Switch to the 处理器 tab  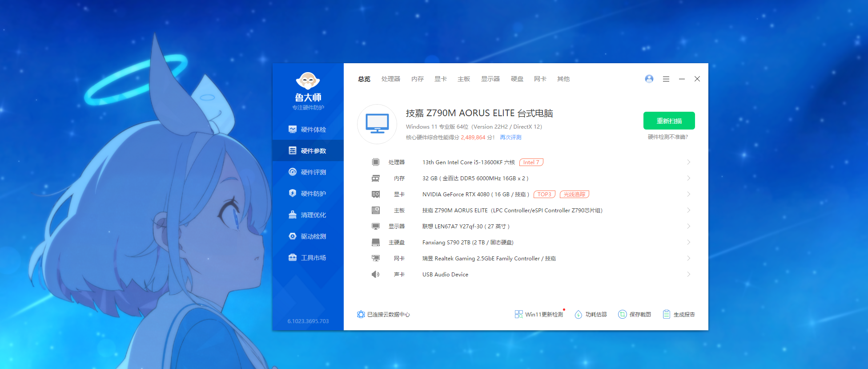391,79
